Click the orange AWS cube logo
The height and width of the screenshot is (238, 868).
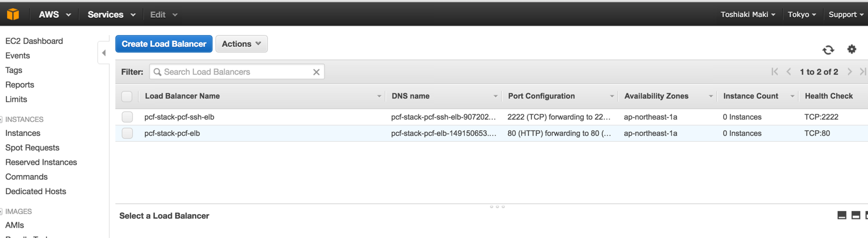tap(13, 14)
